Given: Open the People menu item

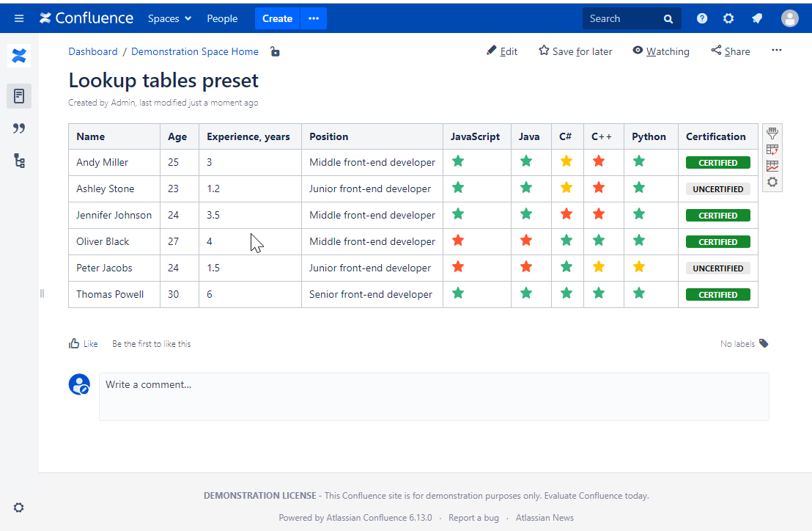Looking at the screenshot, I should (x=222, y=18).
